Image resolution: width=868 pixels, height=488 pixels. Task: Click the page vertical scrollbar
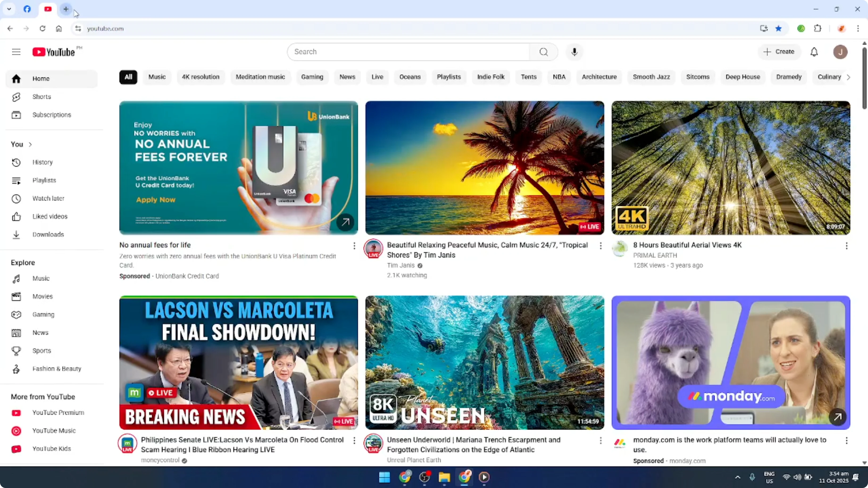(x=864, y=78)
